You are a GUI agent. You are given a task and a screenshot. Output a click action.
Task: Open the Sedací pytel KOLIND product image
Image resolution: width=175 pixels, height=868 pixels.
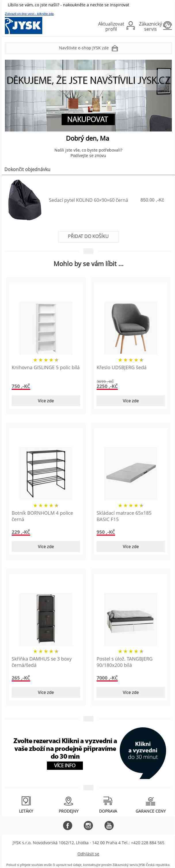[x=25, y=200]
